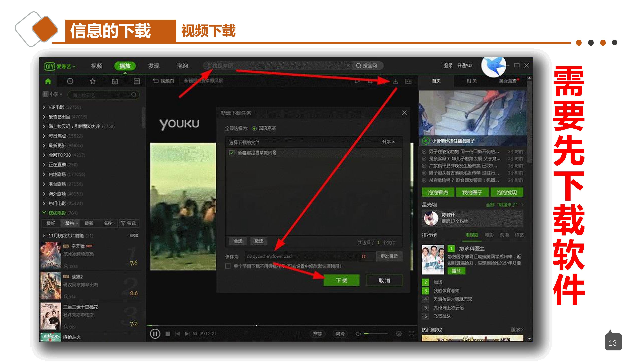Expand the VIP电影 category
The height and width of the screenshot is (362, 644).
(44, 107)
